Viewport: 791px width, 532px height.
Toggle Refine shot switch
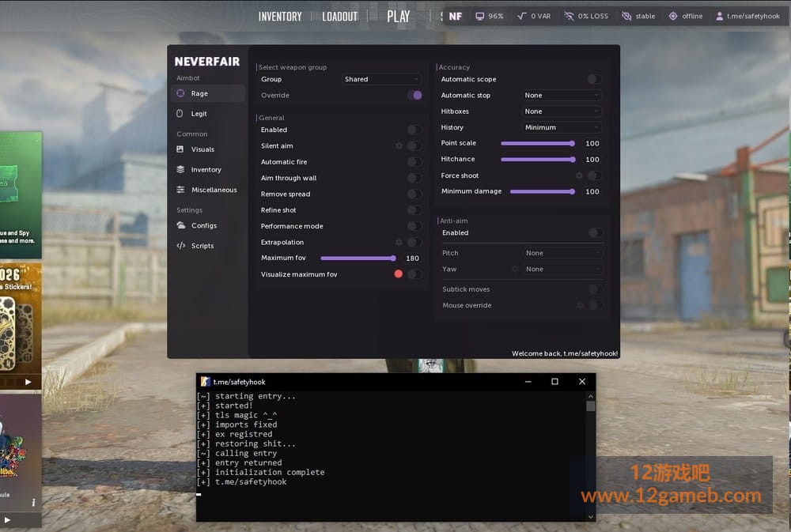[x=414, y=210]
